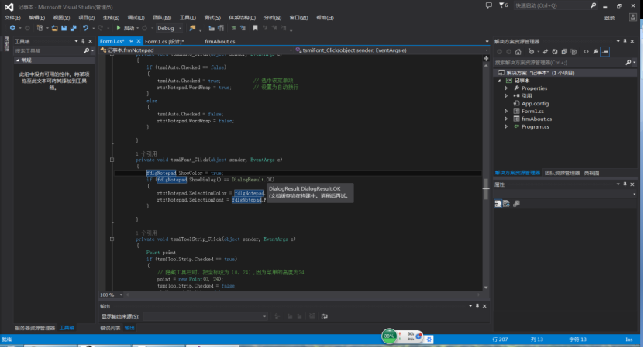The image size is (644, 348).
Task: Click the account avatar icon
Action: (x=632, y=17)
